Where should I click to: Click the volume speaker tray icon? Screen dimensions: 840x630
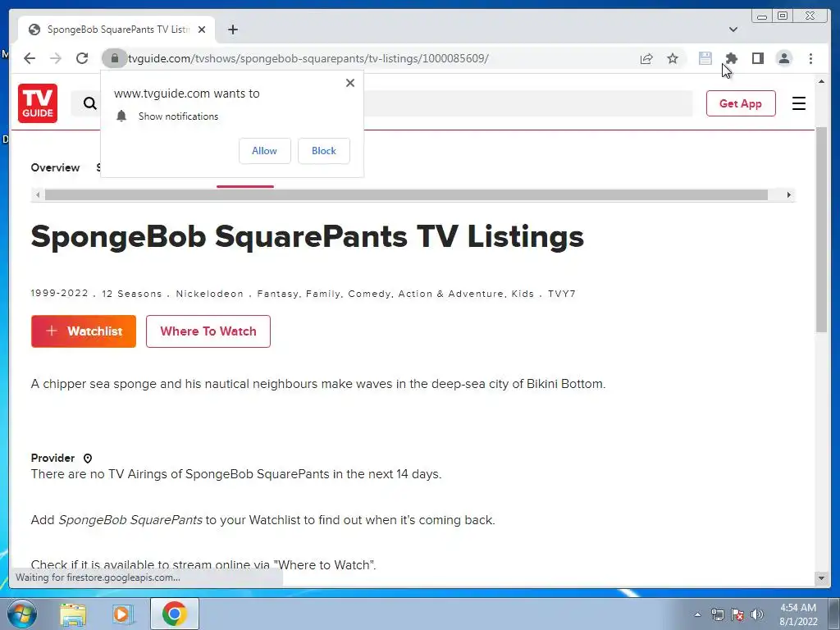click(757, 614)
